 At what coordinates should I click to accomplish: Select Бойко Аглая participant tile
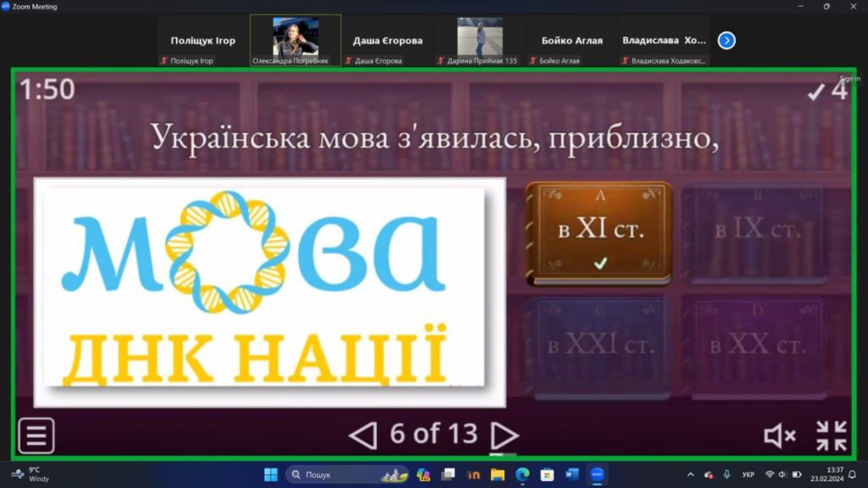(x=572, y=41)
